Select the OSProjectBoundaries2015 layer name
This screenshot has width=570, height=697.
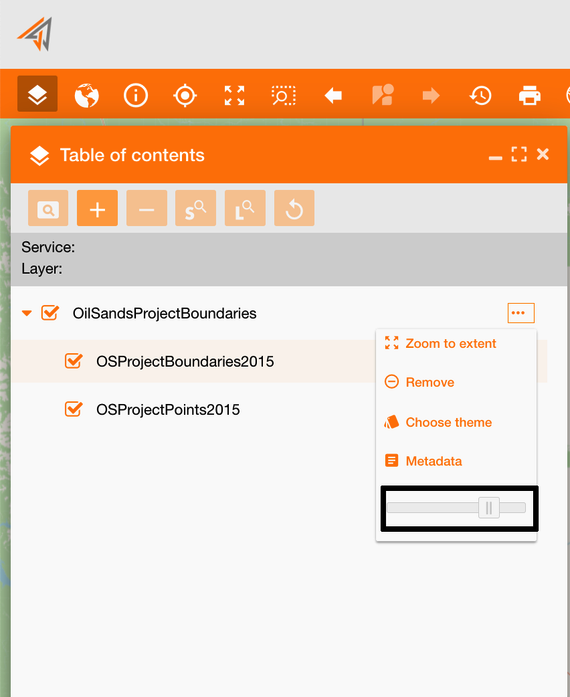185,361
